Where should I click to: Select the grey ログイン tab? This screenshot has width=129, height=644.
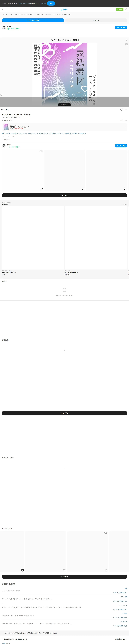coord(96,20)
